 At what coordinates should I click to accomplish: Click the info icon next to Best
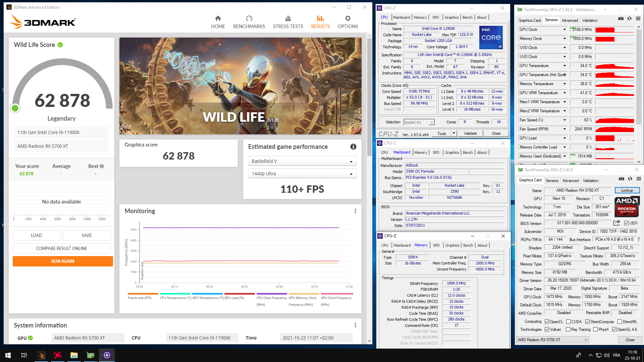click(x=102, y=166)
